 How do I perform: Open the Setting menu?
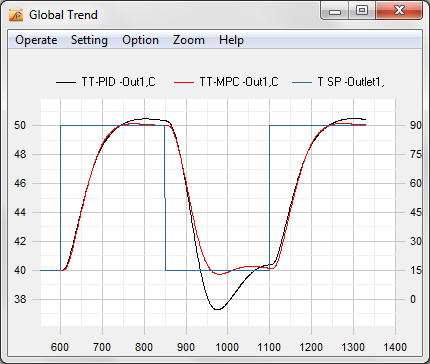89,40
